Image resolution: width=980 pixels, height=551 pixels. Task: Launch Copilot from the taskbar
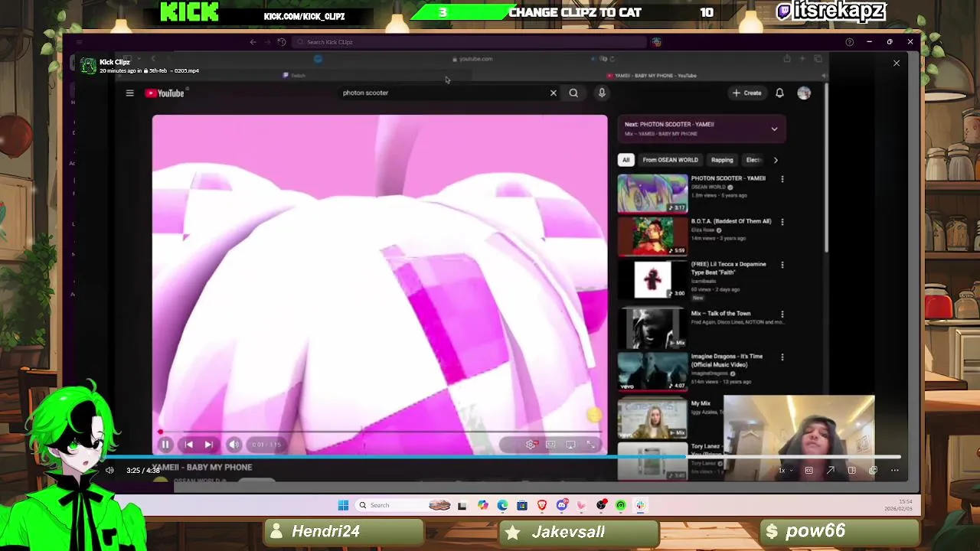coord(482,505)
